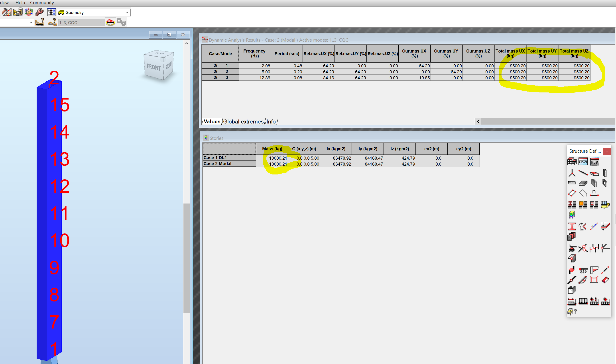Open the Community menu

(x=42, y=3)
